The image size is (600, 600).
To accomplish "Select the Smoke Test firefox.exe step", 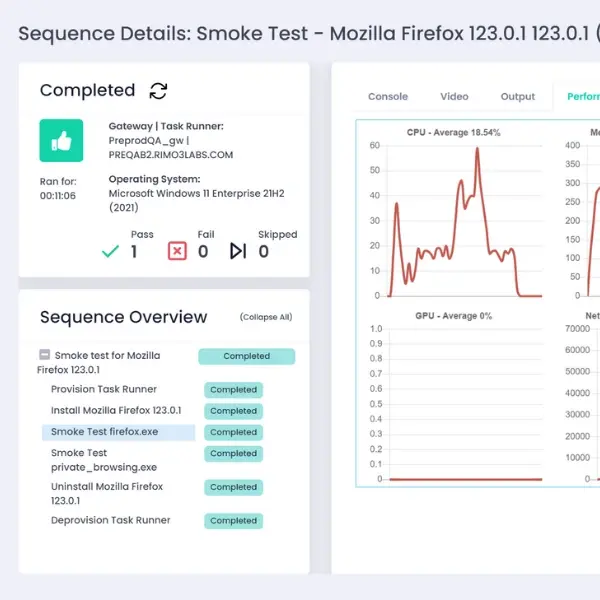I will coord(118,432).
